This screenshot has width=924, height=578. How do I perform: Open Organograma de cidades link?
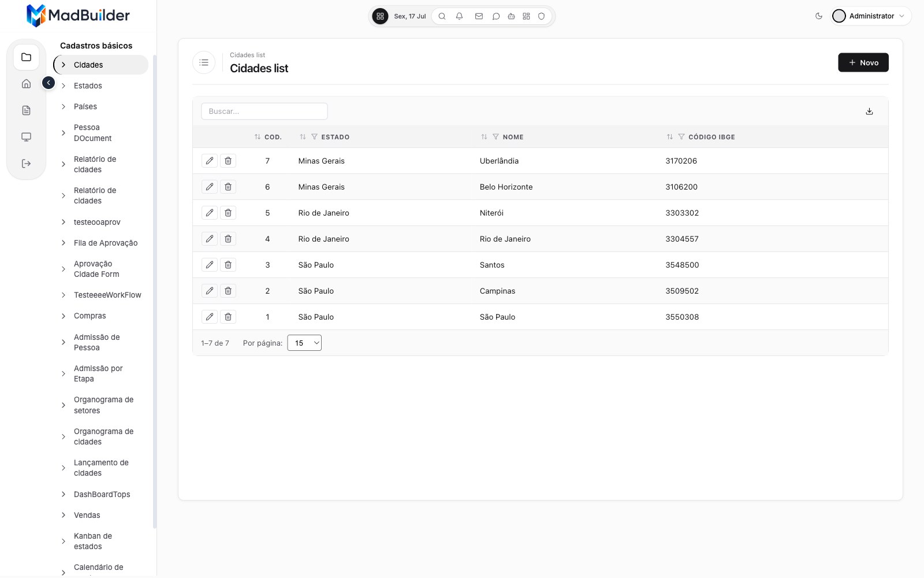[x=103, y=436]
